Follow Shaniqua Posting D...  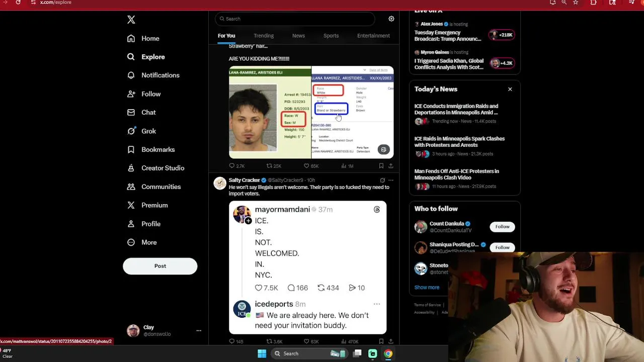[502, 247]
